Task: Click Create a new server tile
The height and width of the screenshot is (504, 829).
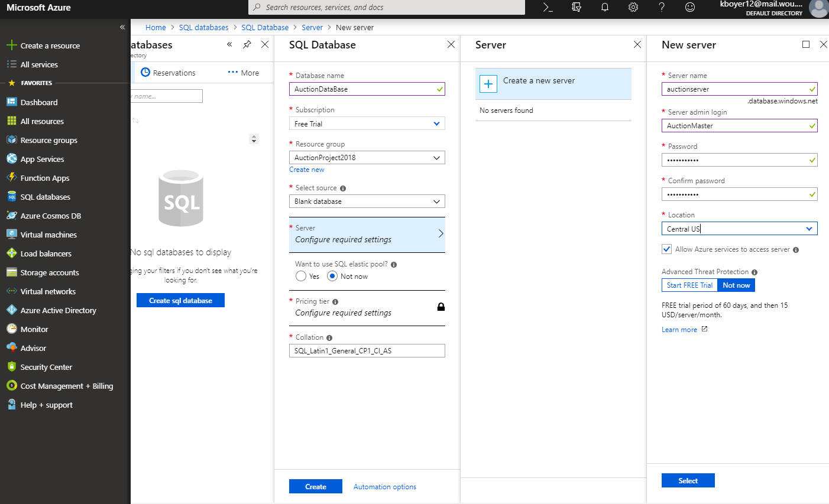Action: point(553,84)
